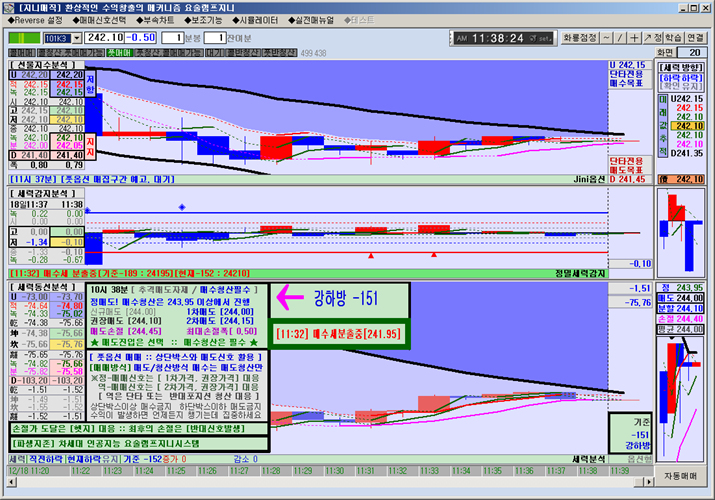Click the blue diamond marker on 세력감지 chart
Image resolution: width=715 pixels, height=500 pixels.
click(182, 207)
